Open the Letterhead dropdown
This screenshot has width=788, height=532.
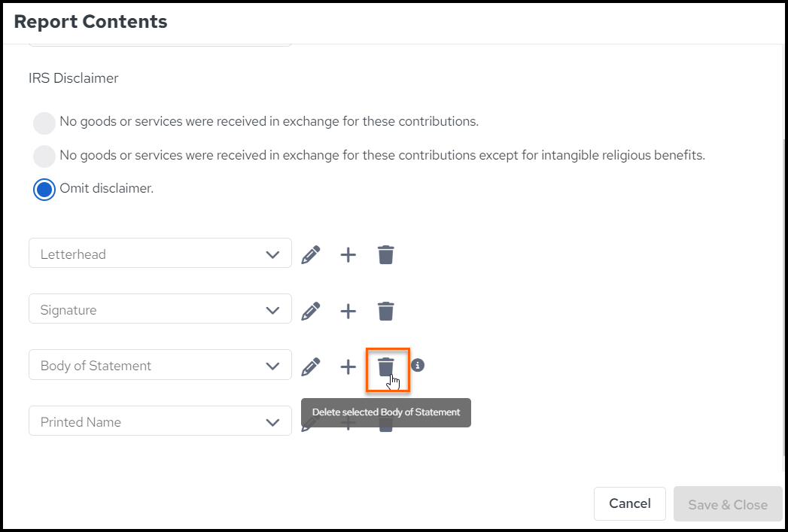[160, 253]
